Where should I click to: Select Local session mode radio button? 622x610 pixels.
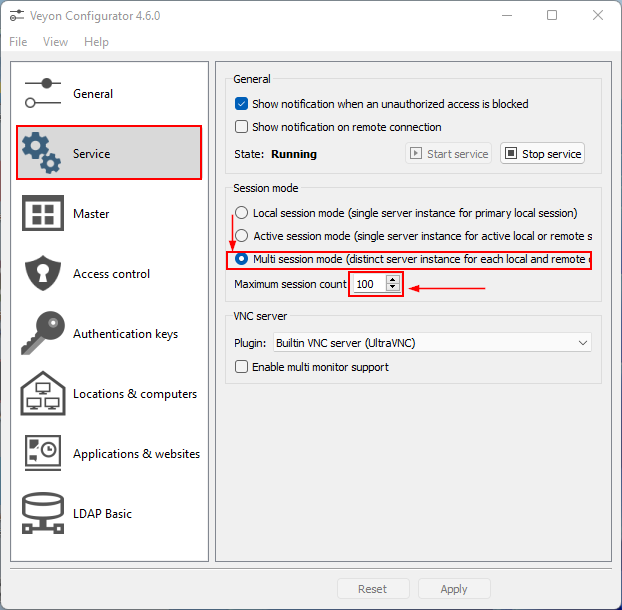241,213
